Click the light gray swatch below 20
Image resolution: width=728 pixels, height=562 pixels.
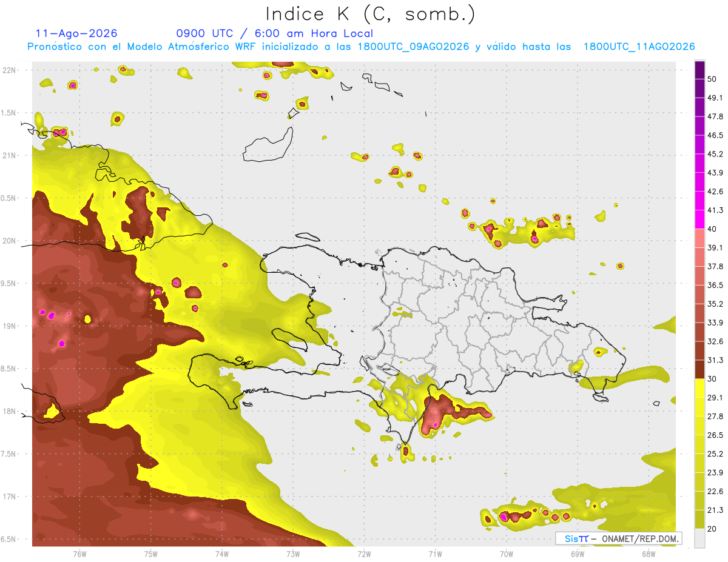699,538
